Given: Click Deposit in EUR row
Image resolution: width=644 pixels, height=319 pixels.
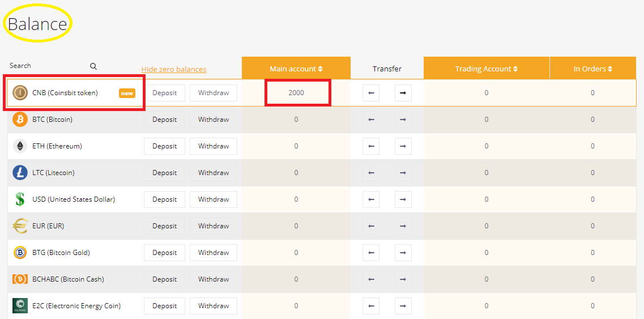Looking at the screenshot, I should tap(164, 226).
